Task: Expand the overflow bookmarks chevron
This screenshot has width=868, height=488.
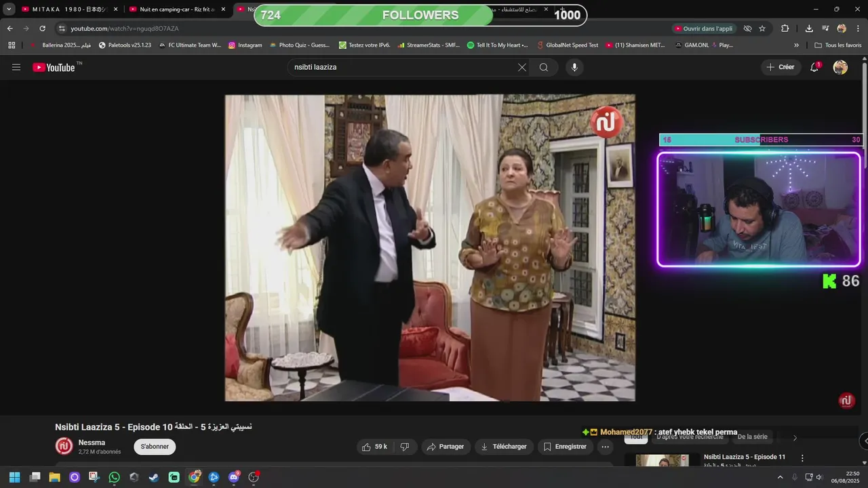Action: (x=796, y=45)
